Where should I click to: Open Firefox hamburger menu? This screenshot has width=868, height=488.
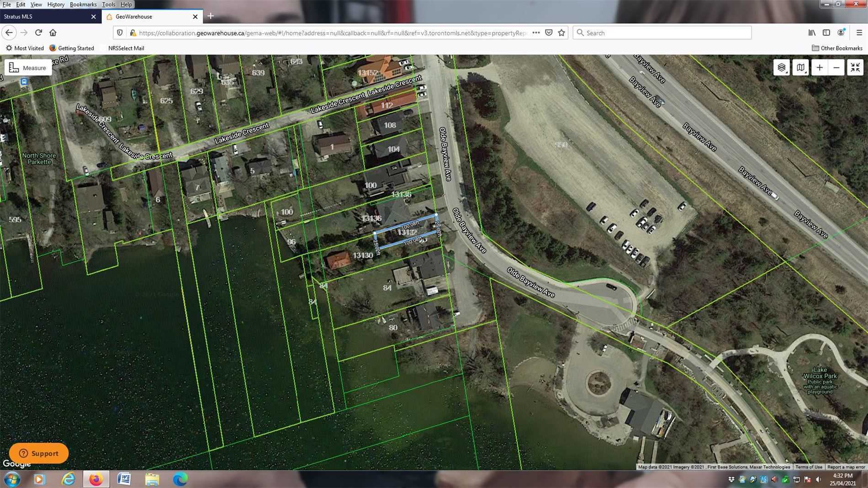(859, 32)
